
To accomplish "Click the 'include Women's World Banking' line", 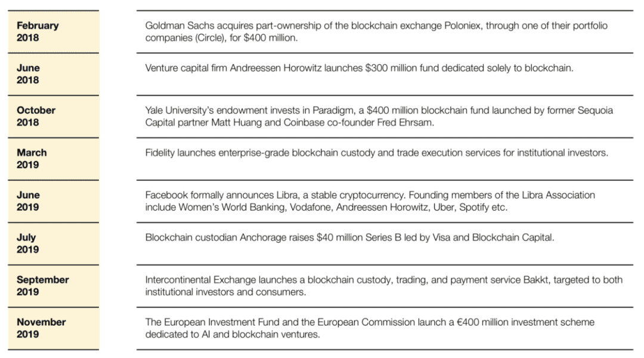I will 326,207.
